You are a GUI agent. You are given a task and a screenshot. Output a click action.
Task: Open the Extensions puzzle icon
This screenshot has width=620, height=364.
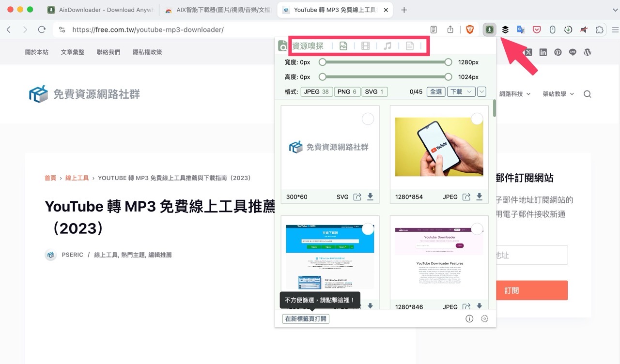point(600,30)
